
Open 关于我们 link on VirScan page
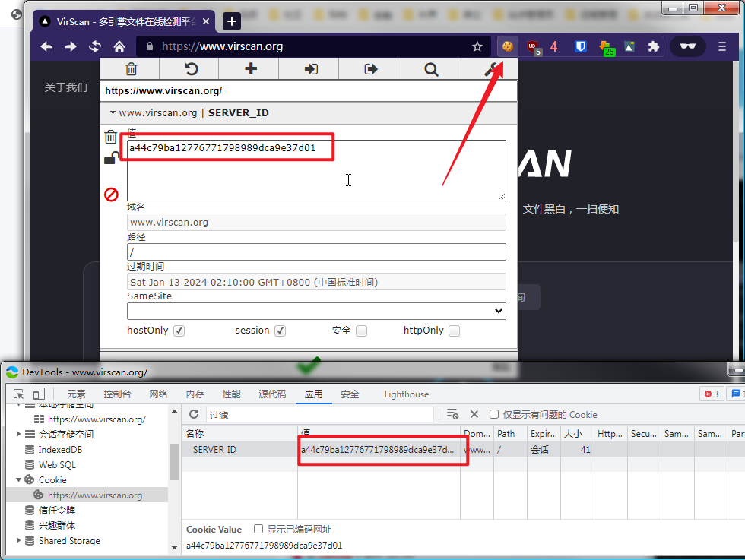tap(66, 87)
